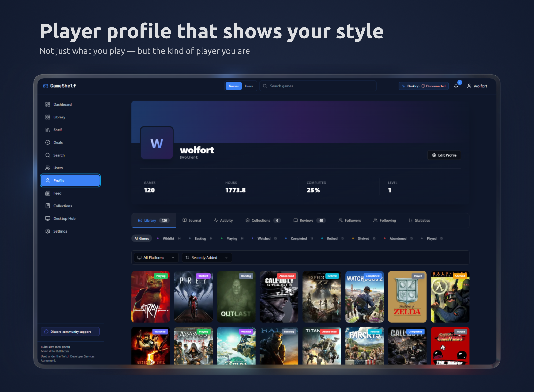Open the Stray game cover thumbnail
534x392 pixels.
point(151,297)
